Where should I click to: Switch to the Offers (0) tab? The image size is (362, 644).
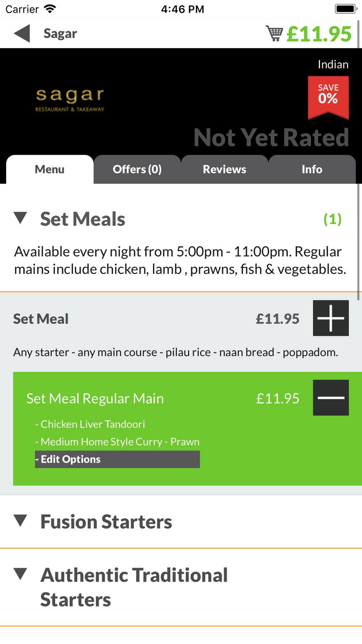click(137, 169)
